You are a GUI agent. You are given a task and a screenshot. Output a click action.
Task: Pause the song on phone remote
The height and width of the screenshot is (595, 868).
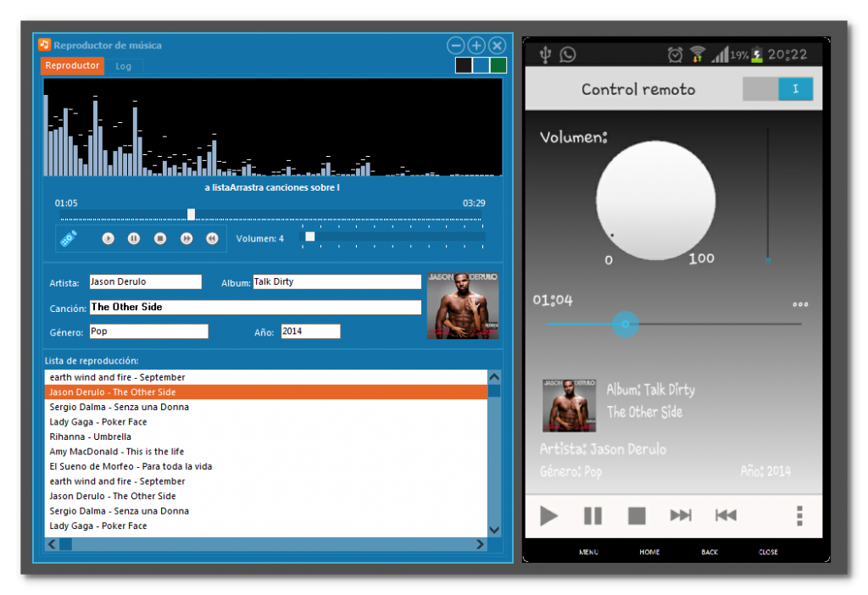pos(593,516)
